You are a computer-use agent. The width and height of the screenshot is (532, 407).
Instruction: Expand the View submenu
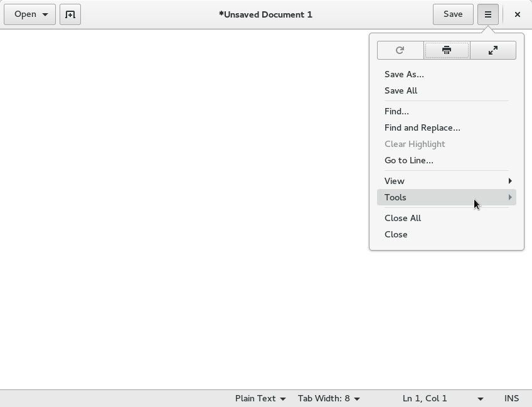[447, 181]
